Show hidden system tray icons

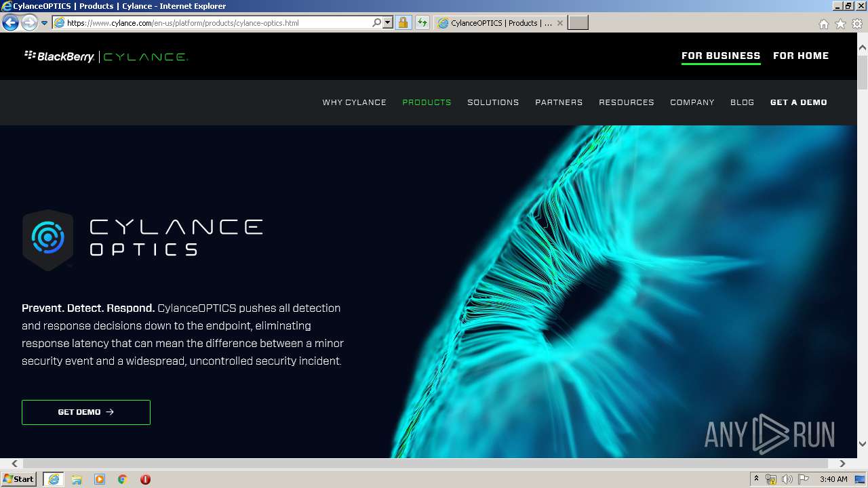[757, 479]
